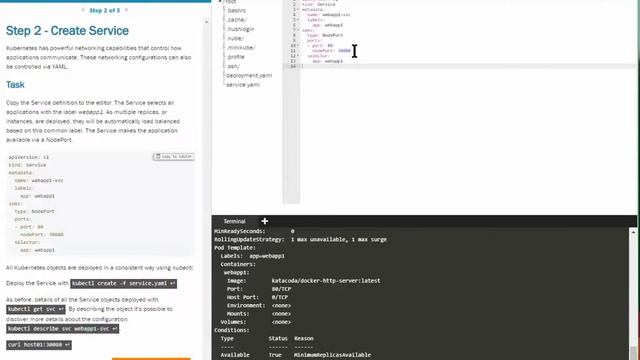This screenshot has height=360, width=640.
Task: Collapse the ports item fold arrow on line 10
Action: tap(298, 46)
